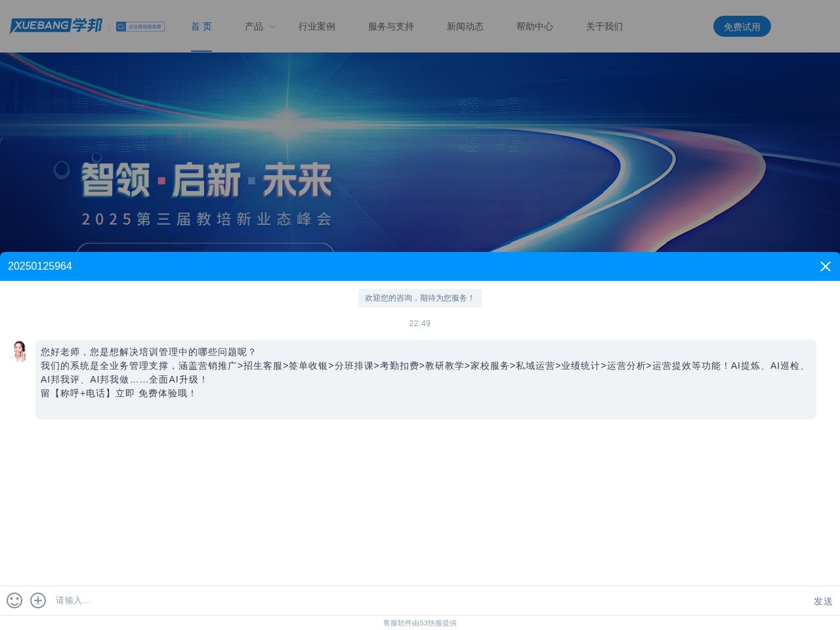
Task: Select the 首页 menu item
Action: coord(201,27)
